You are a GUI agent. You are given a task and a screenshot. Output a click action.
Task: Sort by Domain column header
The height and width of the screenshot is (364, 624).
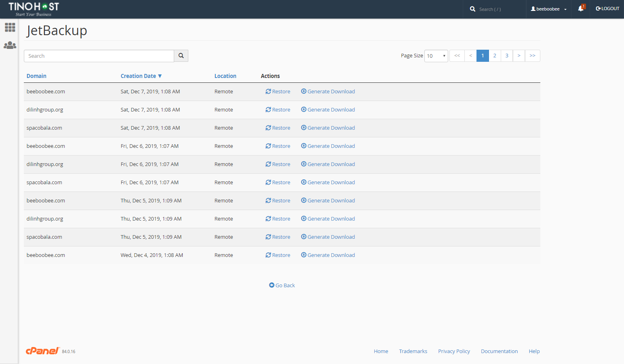(x=36, y=76)
